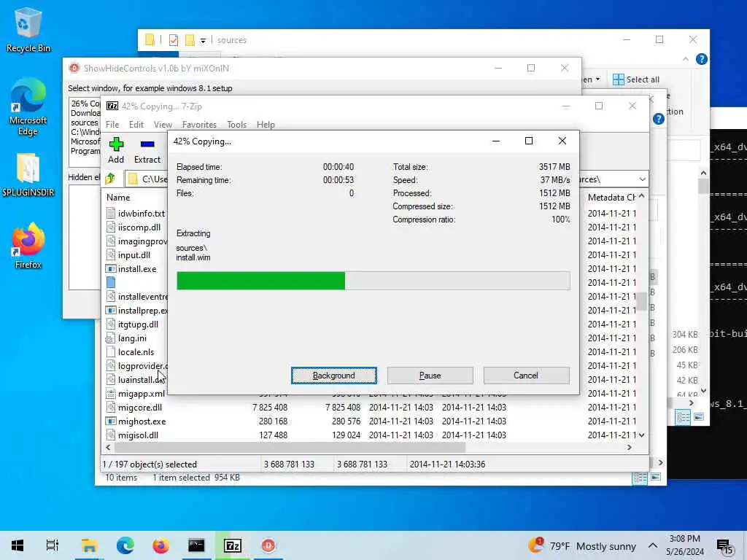Click the 7-Zip Extract toolbar icon
Viewport: 747px width, 560px height.
click(x=147, y=144)
